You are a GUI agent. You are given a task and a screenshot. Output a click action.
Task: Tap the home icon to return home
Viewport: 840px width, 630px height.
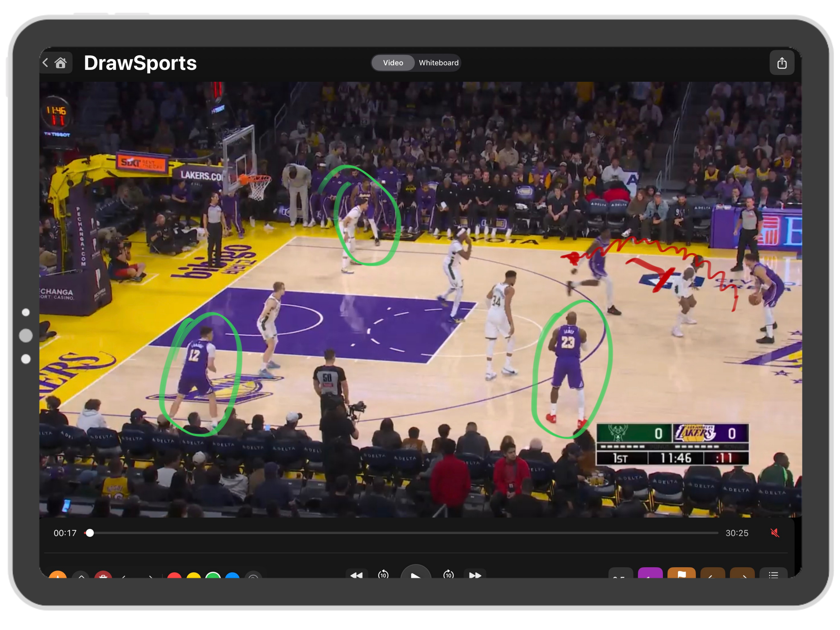(x=61, y=63)
